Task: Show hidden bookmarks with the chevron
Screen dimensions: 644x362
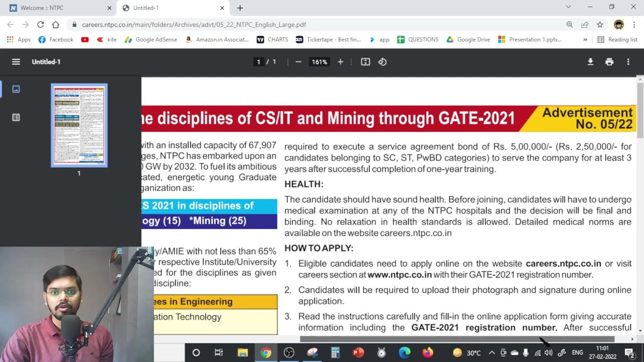Action: pos(585,39)
